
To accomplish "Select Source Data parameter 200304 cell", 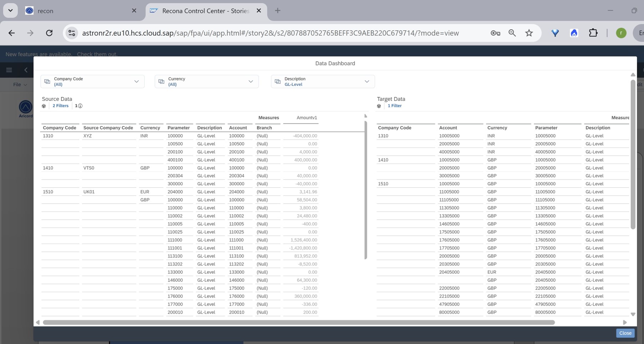I will tap(179, 176).
